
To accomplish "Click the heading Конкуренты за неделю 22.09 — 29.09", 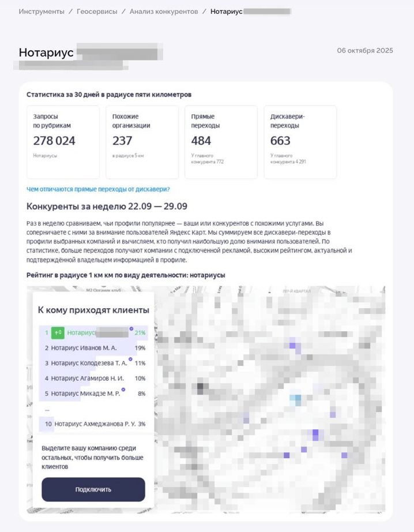I will [x=107, y=207].
